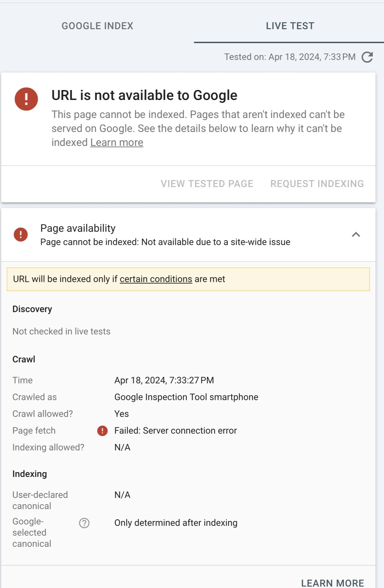The image size is (384, 588).
Task: Click the yellow indexing conditions banner
Action: click(188, 279)
